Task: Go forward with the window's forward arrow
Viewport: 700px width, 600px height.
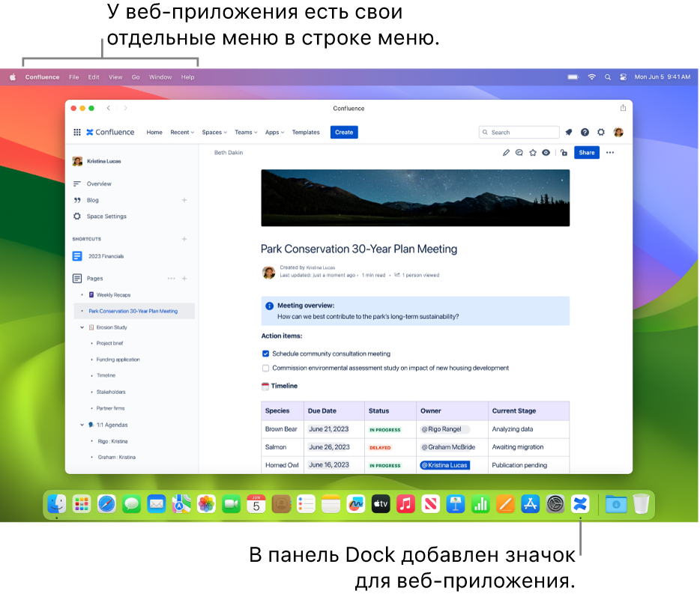Action: click(x=125, y=108)
